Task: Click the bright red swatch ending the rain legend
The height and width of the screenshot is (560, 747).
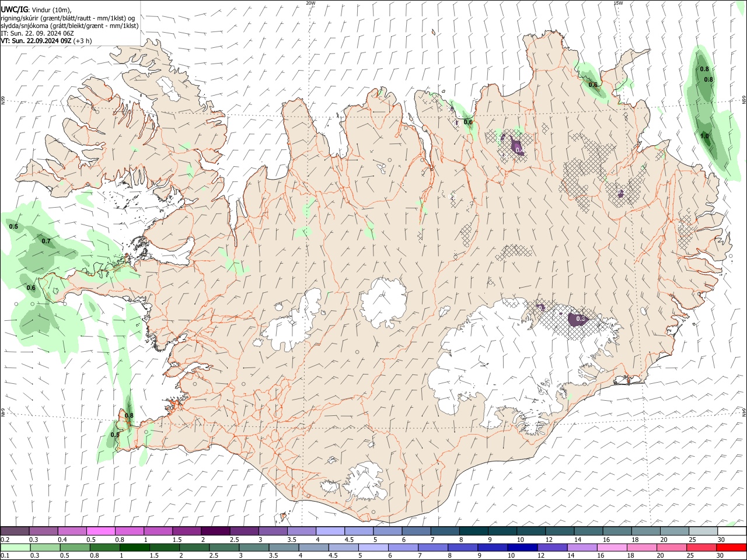Action: (x=731, y=547)
